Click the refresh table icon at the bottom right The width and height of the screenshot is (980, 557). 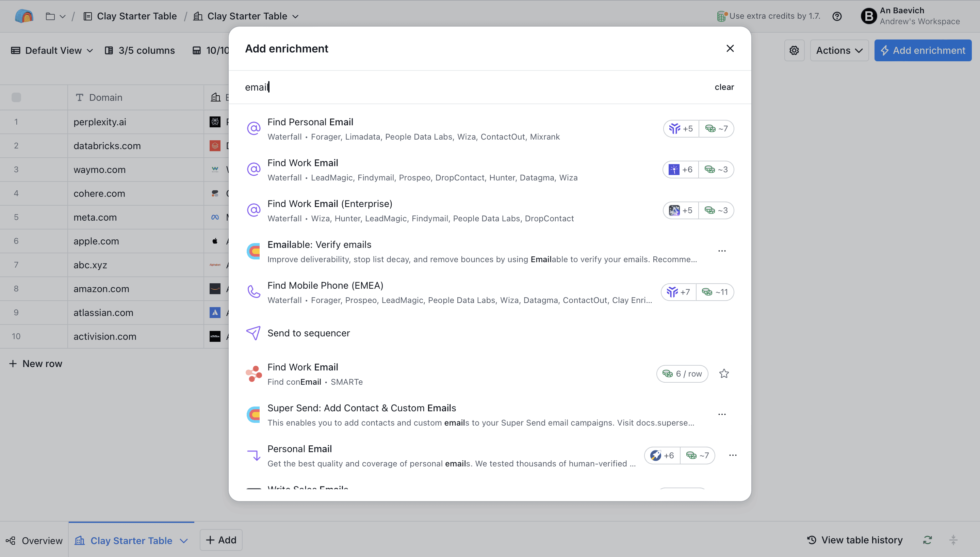point(927,540)
